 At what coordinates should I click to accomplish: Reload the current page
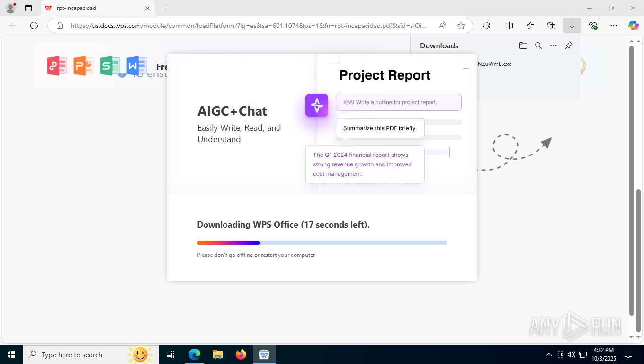34,26
